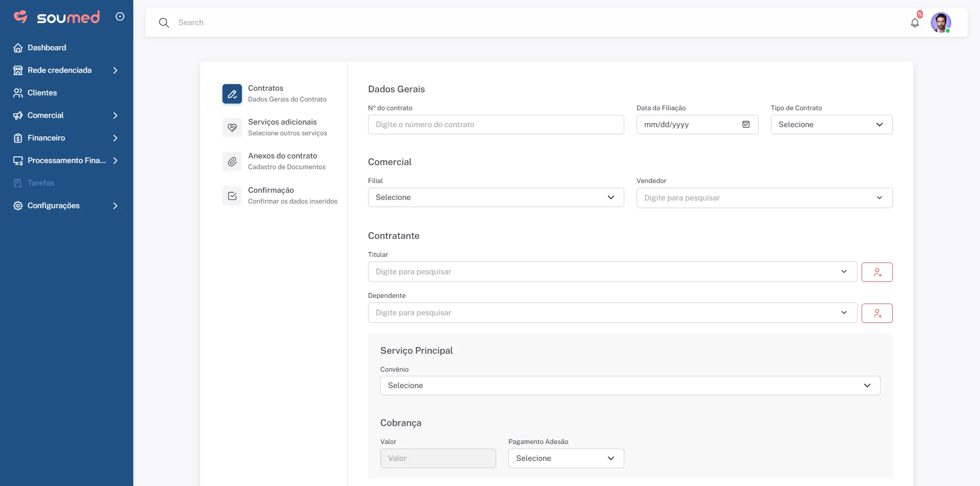This screenshot has height=486, width=980.
Task: Select the Serviços adicionais handshake icon
Action: [x=232, y=128]
